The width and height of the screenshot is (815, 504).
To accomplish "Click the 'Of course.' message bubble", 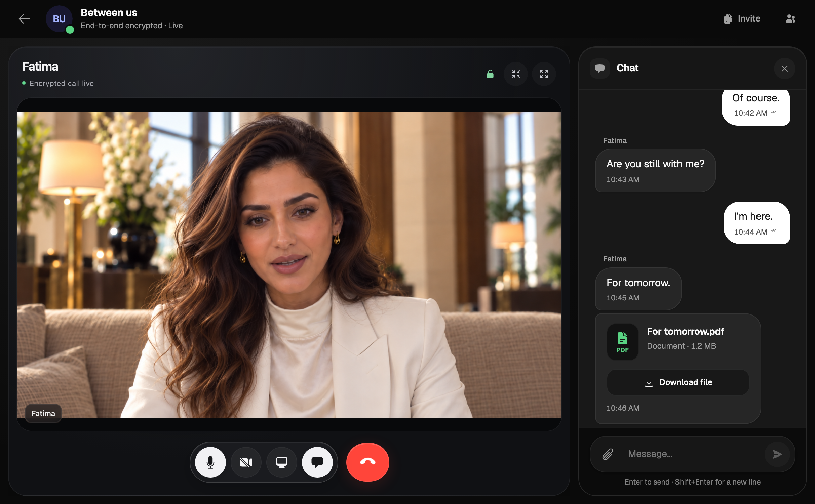I will 756,108.
